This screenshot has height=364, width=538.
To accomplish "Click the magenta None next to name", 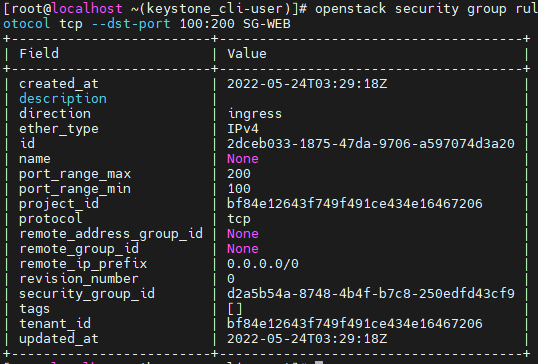I will click(x=243, y=159).
